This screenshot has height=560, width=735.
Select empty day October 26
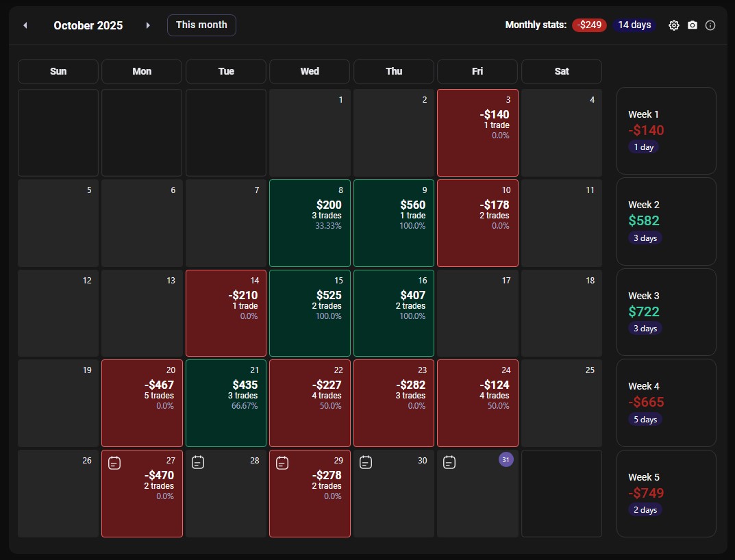coord(58,494)
